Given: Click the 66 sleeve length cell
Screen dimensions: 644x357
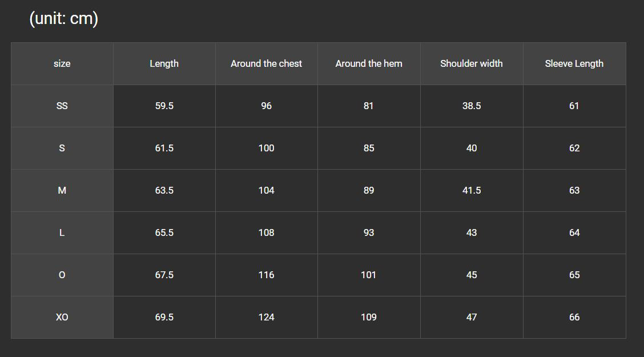Looking at the screenshot, I should tap(574, 318).
